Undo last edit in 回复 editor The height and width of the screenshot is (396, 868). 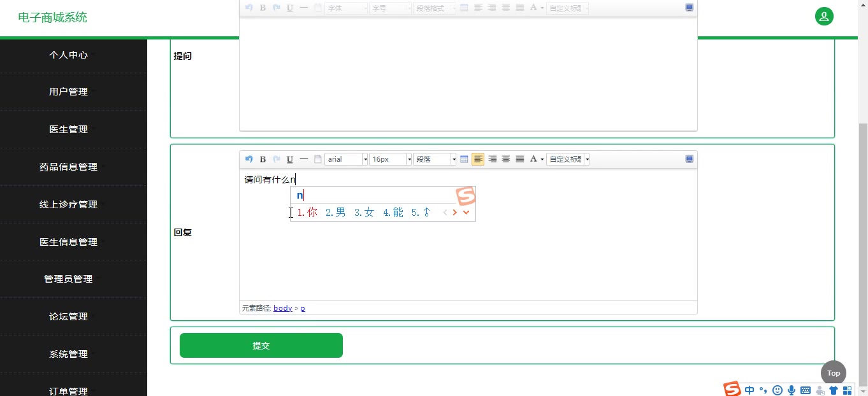249,159
